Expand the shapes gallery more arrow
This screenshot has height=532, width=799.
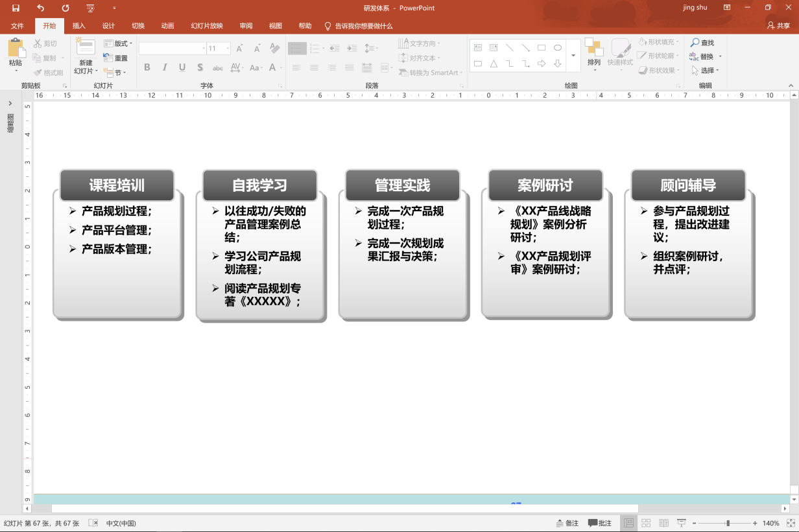[573, 56]
